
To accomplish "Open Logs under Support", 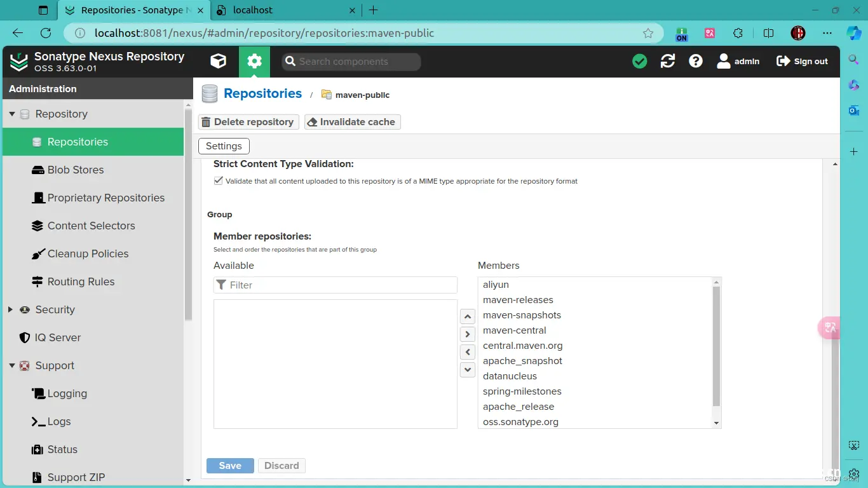I will (93, 421).
